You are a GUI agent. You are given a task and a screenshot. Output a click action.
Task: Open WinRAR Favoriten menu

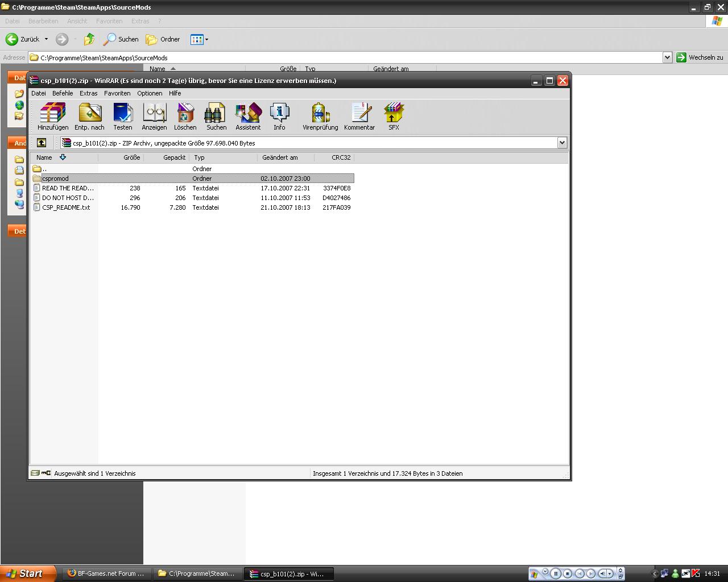pos(117,93)
